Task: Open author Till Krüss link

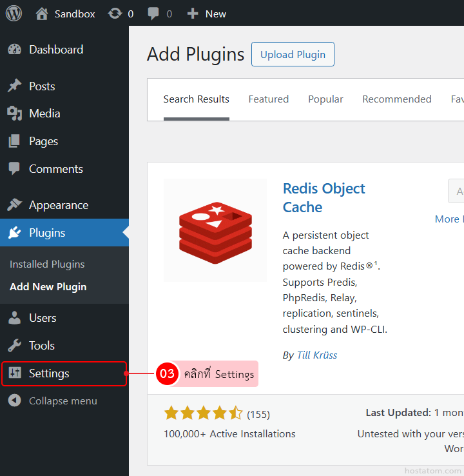Action: pos(316,355)
